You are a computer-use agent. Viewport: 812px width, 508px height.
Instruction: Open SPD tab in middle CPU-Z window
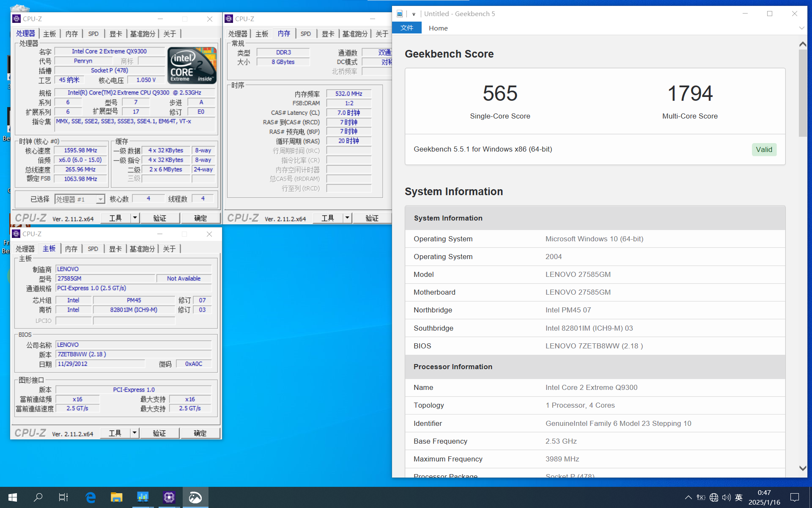306,34
